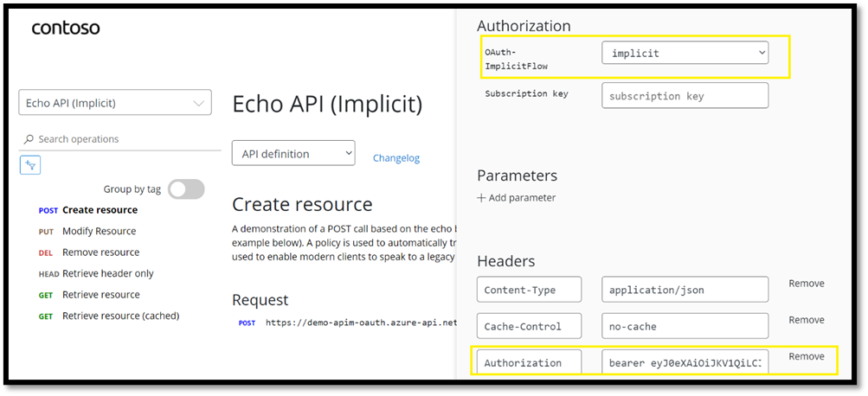Open the Echo API (Implicit) API selector
The width and height of the screenshot is (868, 396).
[x=115, y=102]
